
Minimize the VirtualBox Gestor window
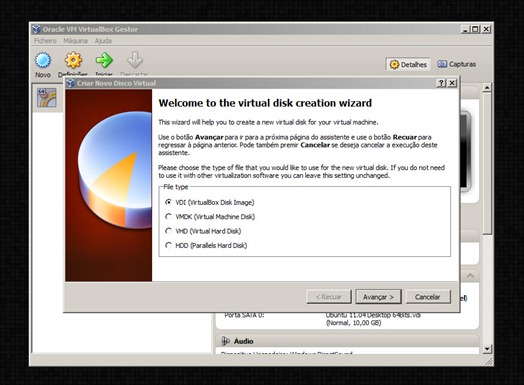[x=466, y=29]
